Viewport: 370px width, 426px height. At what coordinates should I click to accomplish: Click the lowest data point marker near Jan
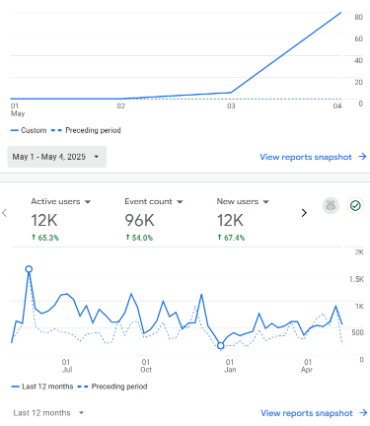tap(221, 346)
